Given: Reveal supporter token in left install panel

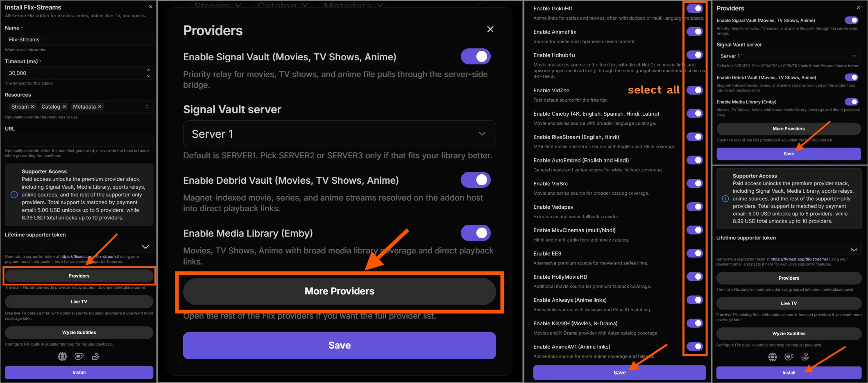Looking at the screenshot, I should (145, 246).
